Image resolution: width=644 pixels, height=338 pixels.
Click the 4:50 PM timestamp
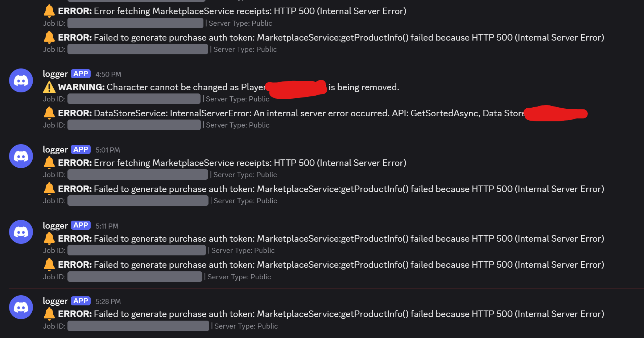click(x=108, y=74)
